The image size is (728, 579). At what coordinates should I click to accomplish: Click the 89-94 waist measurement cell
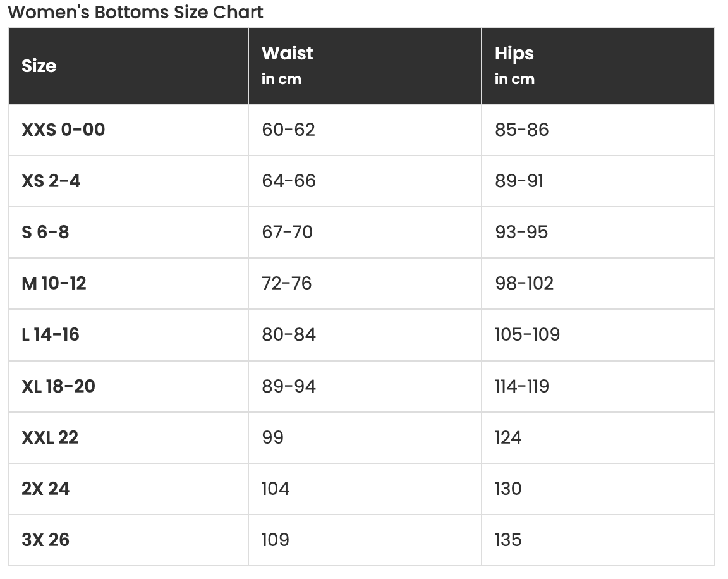(289, 386)
